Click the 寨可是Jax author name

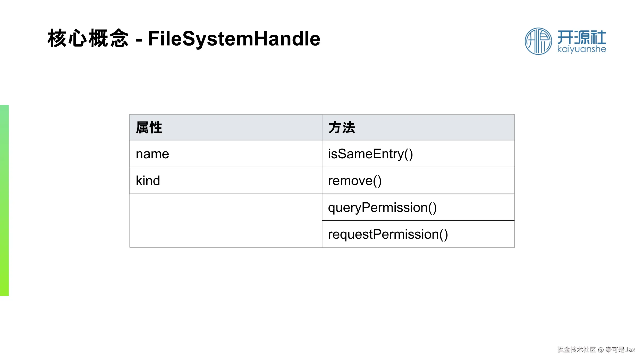620,349
